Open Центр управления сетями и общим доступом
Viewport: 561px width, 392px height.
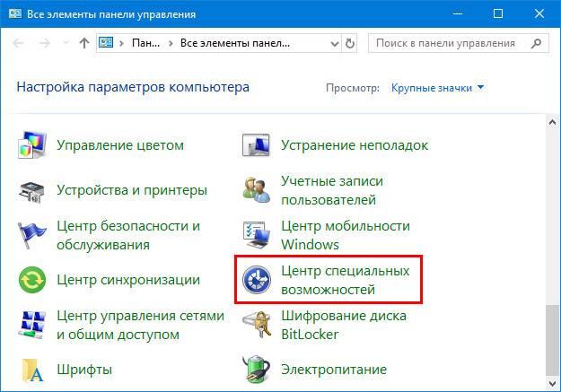(140, 325)
